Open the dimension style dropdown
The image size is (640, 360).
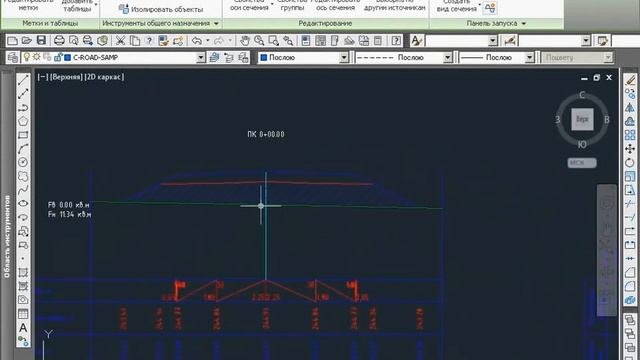[586, 40]
